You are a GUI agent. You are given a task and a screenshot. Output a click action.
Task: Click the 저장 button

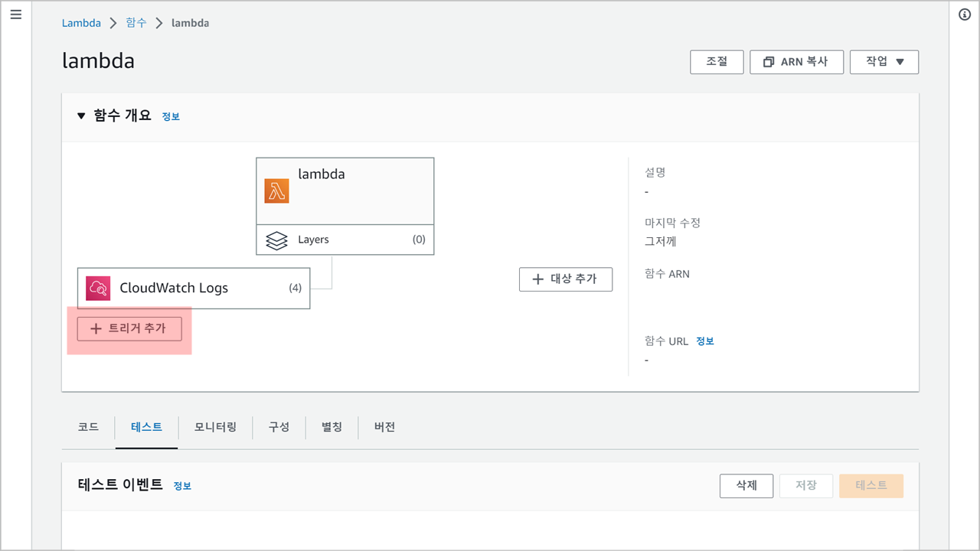point(806,486)
